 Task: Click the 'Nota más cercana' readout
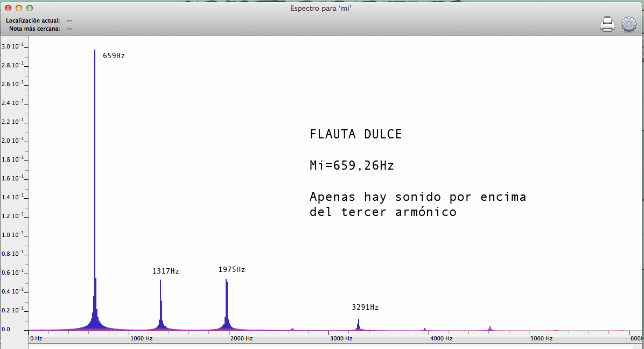(69, 29)
